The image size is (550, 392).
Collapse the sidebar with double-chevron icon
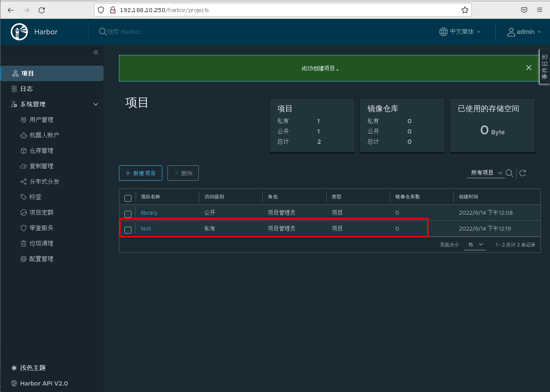(x=96, y=52)
